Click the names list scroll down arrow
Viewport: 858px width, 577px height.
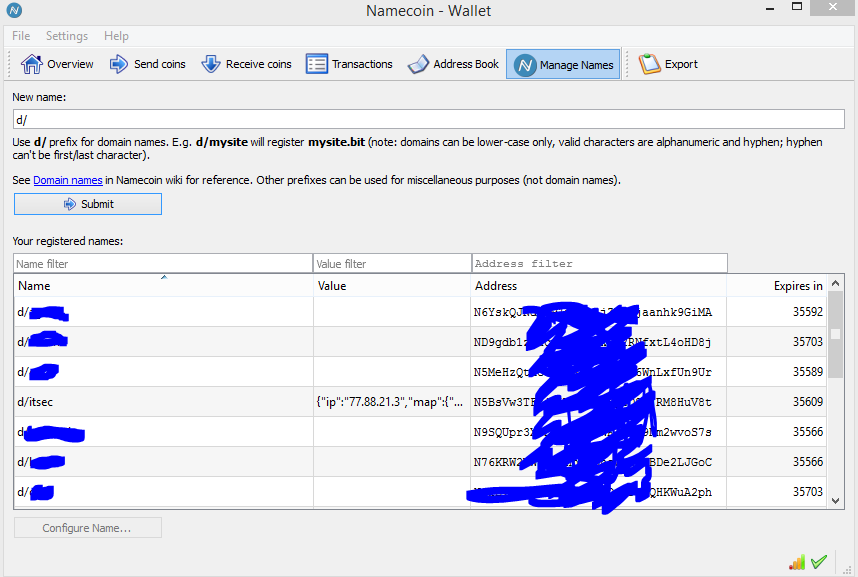[835, 500]
